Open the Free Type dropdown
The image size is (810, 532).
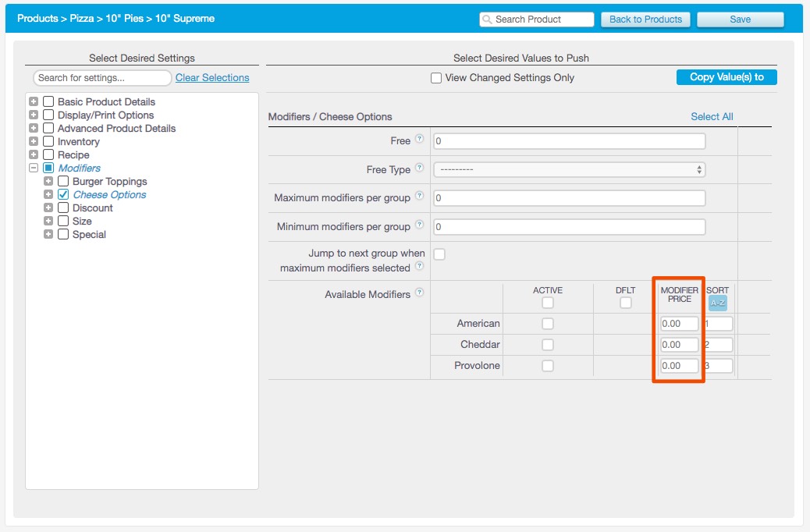[x=569, y=169]
